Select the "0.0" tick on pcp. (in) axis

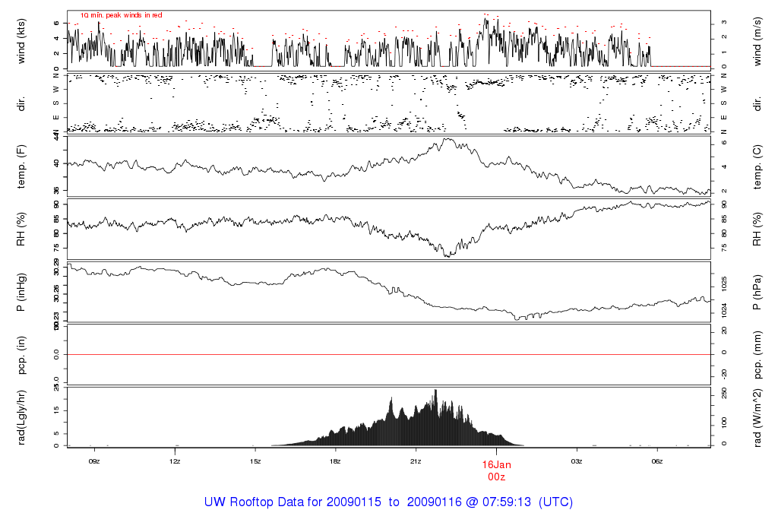(56, 355)
